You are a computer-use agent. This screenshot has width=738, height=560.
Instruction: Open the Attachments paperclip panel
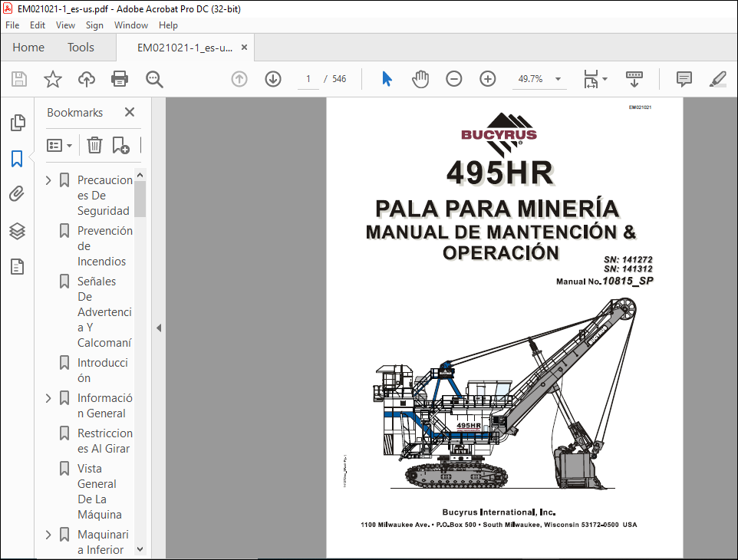17,194
